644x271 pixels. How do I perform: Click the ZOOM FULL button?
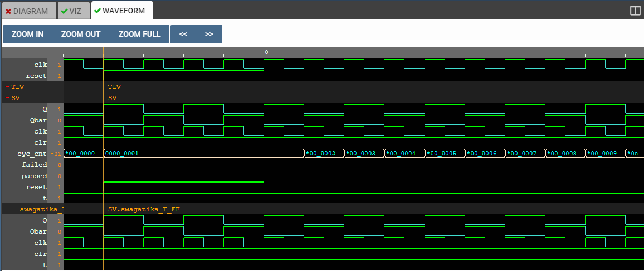(140, 34)
